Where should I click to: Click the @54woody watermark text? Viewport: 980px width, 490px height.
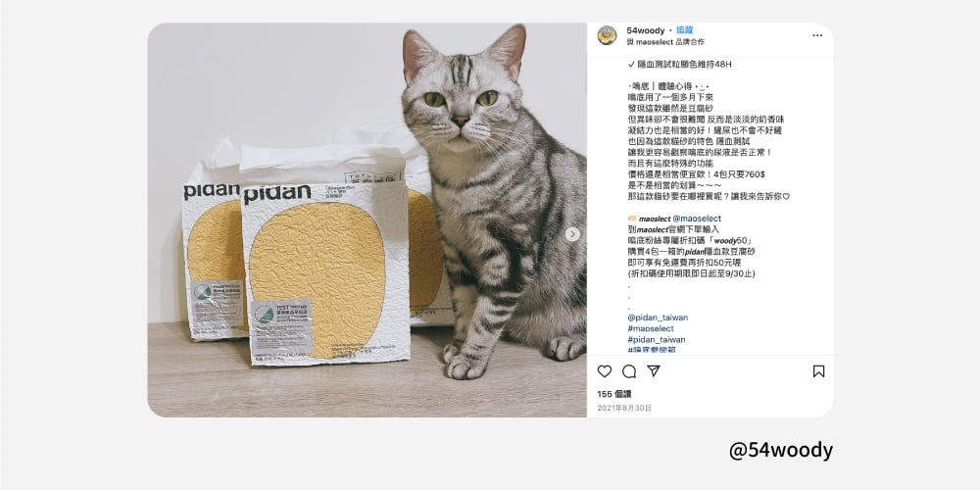[x=781, y=450]
